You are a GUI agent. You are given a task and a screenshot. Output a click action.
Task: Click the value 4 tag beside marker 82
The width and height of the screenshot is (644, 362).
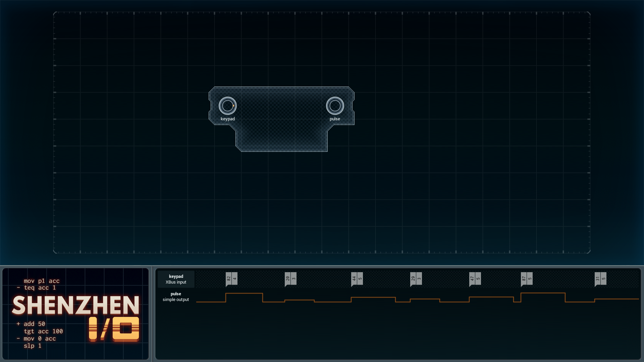click(x=235, y=279)
